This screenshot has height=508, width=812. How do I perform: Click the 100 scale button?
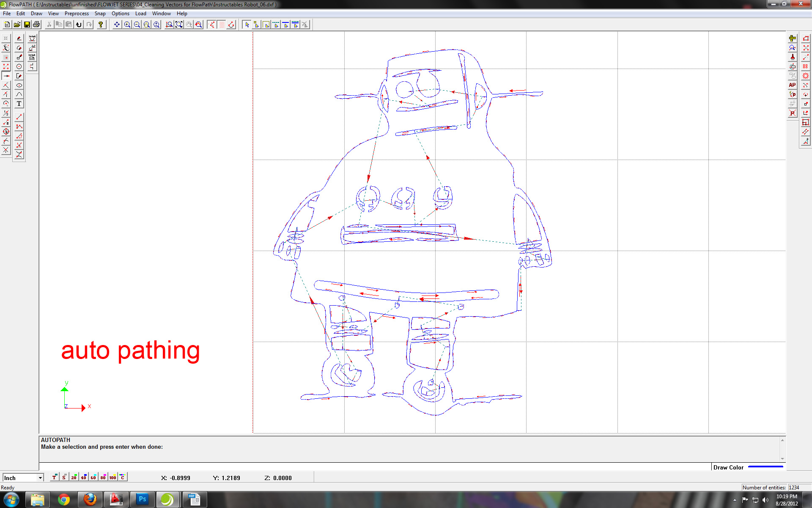(112, 477)
